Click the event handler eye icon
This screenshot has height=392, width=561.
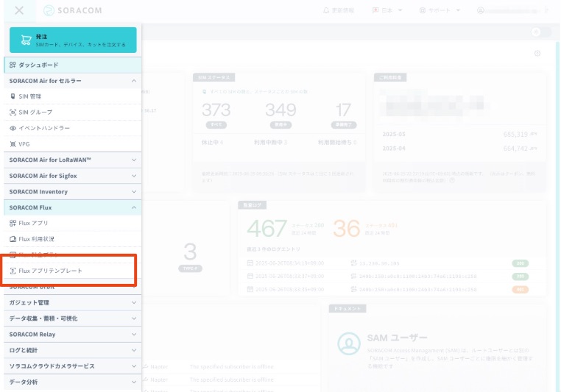[13, 128]
